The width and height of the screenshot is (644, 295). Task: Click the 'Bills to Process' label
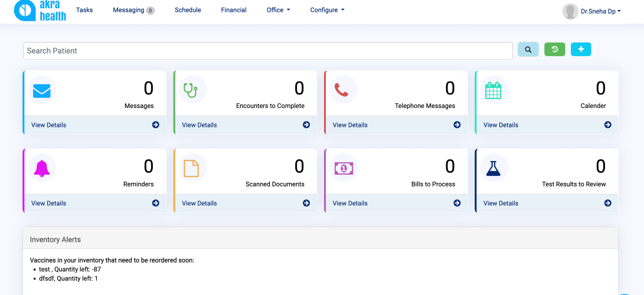(x=433, y=184)
